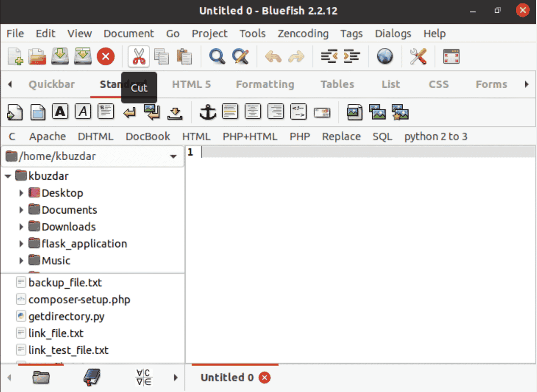Screen dimensions: 537x392
Task: Click the Indent icon
Action: point(352,56)
